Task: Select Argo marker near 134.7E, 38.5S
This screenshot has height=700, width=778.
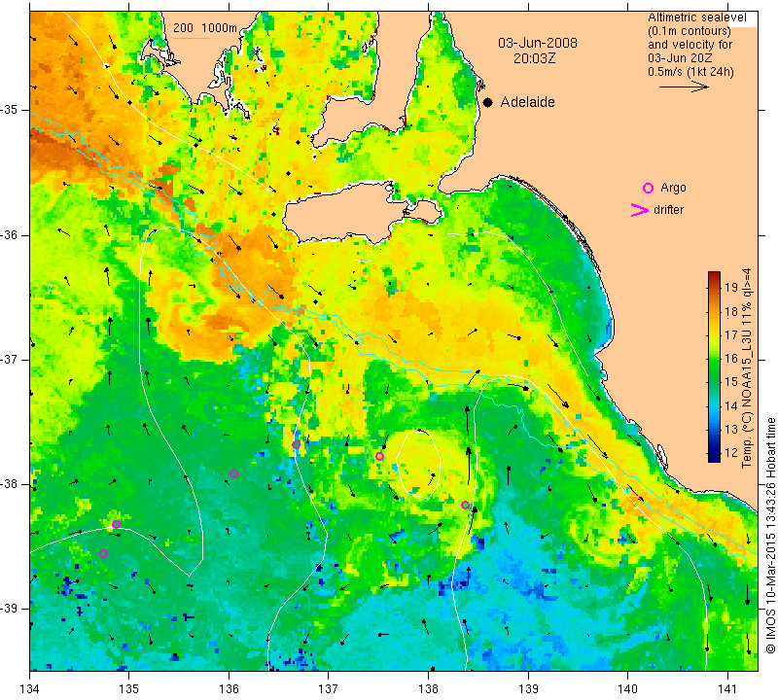Action: pyautogui.click(x=104, y=553)
